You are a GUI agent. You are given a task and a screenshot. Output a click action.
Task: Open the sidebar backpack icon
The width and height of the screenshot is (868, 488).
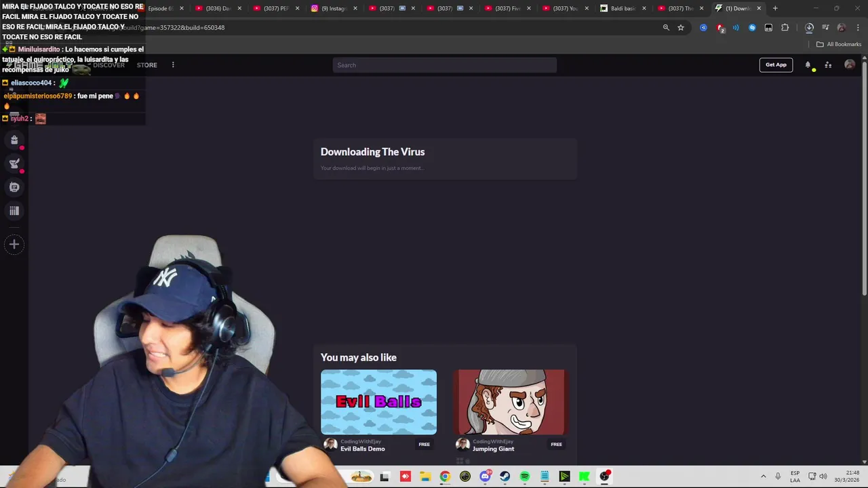[14, 140]
